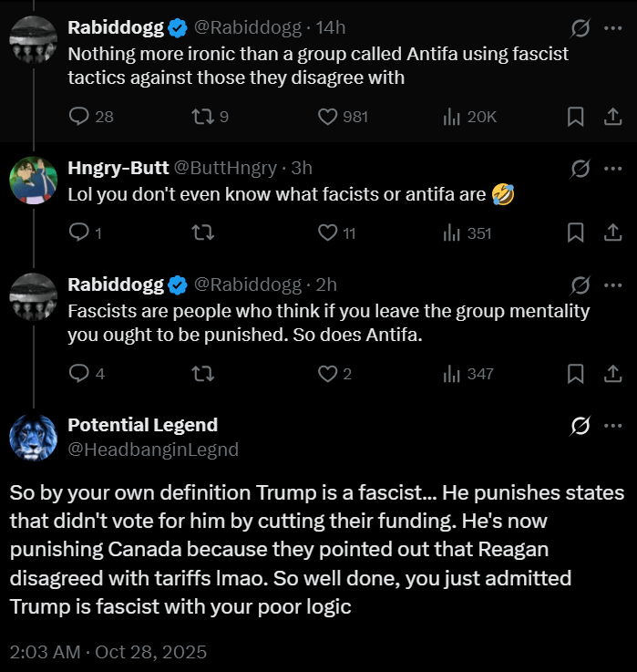Share Rabiddogg's fascists definition reply
Viewport: 637px width, 672px height.
click(x=613, y=374)
